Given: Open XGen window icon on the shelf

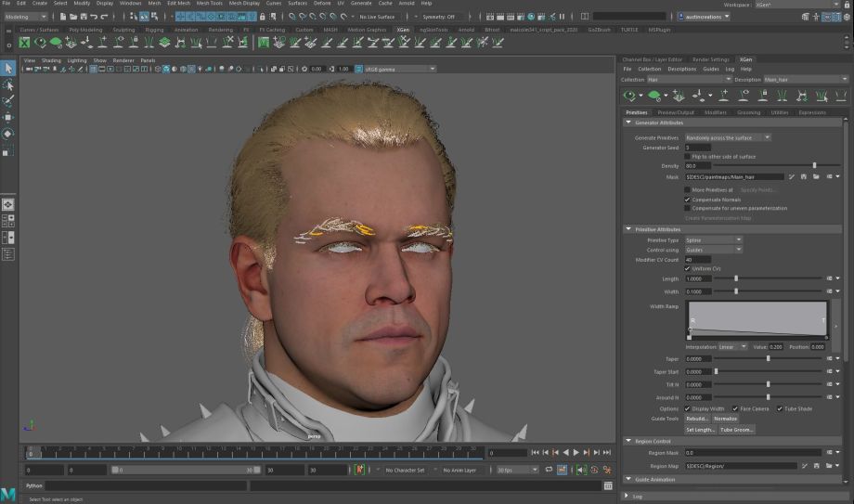Looking at the screenshot, I should coord(25,43).
